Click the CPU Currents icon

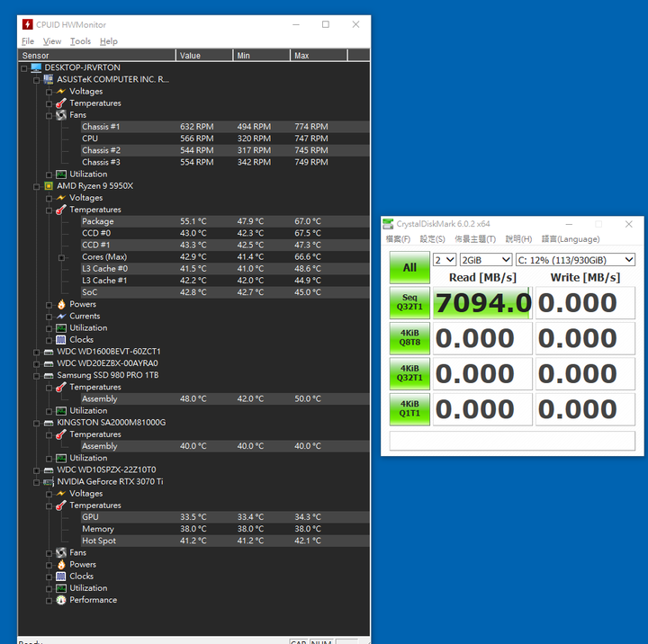[61, 316]
